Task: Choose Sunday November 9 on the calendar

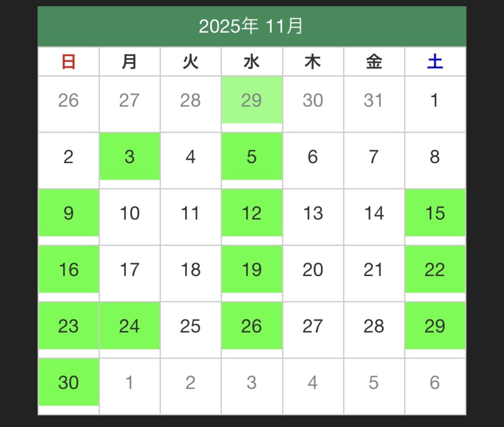Action: point(68,213)
